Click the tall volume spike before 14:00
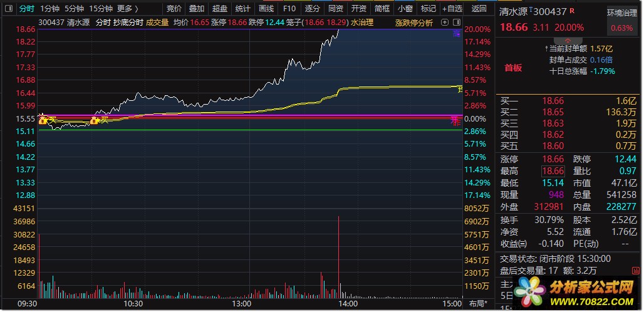This screenshot has height=312, width=644. tap(338, 257)
